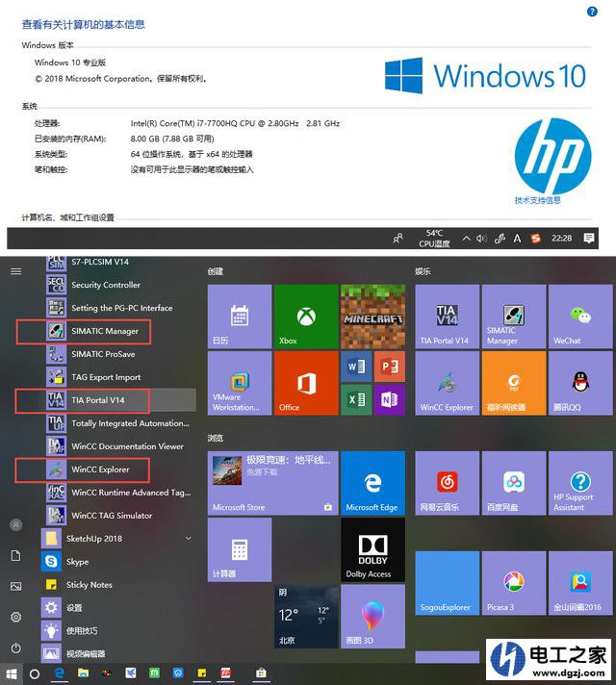Open the Office tile
This screenshot has width=616, height=685.
tap(306, 383)
